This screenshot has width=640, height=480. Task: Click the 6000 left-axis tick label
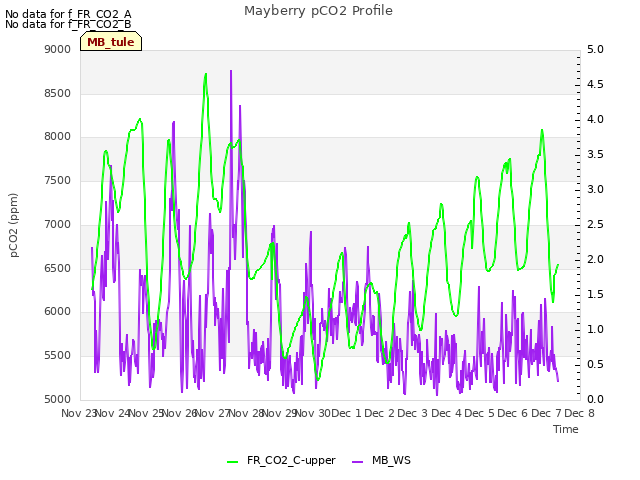pyautogui.click(x=58, y=311)
